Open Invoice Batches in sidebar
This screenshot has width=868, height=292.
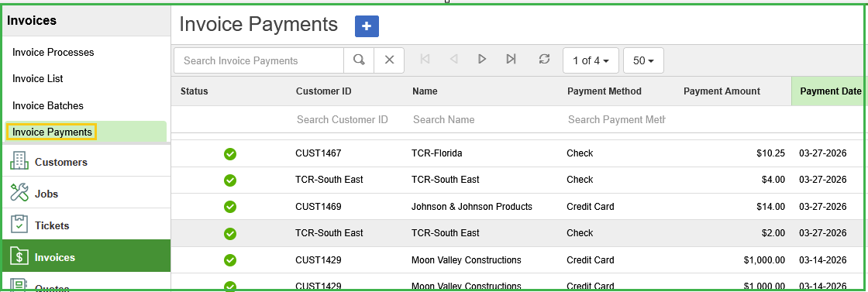tap(47, 105)
